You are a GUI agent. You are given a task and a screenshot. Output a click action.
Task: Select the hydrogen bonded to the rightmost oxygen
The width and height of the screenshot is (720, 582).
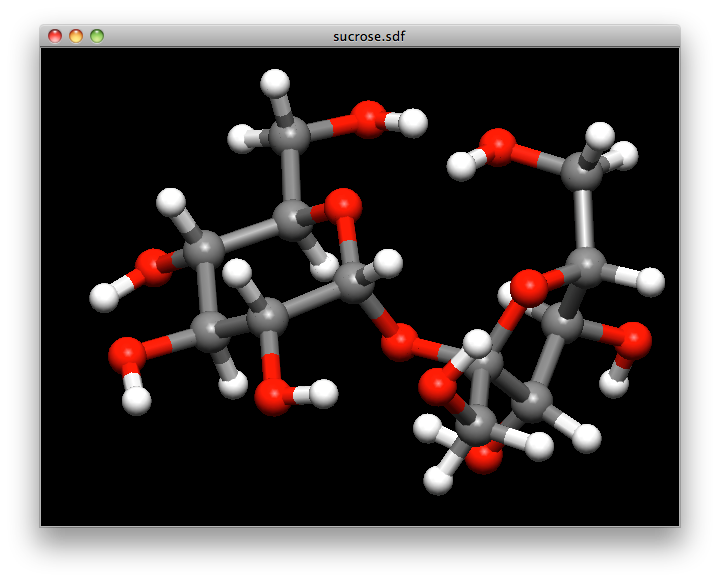614,383
